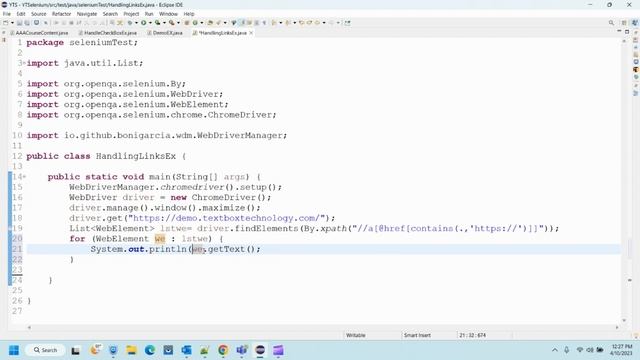Open the Run menu

(149, 14)
